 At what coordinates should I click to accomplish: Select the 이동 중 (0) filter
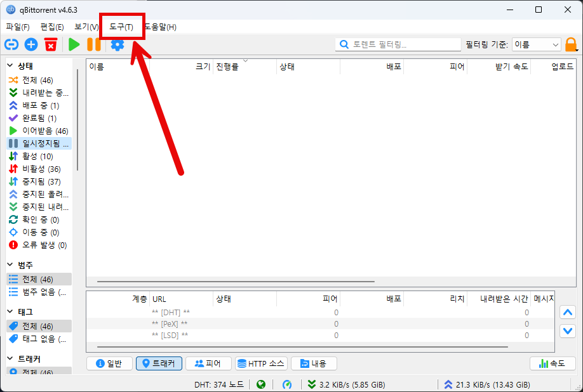39,232
